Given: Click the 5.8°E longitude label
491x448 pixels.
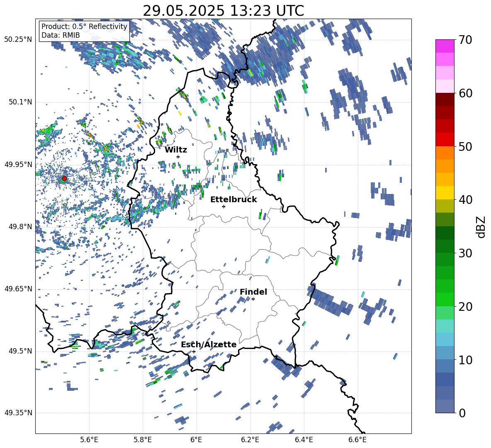Looking at the screenshot, I should tap(143, 440).
